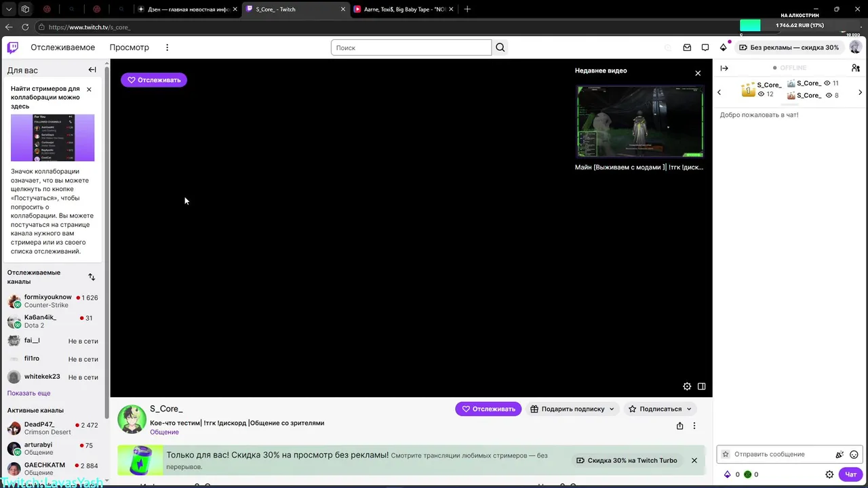Image resolution: width=868 pixels, height=488 pixels.
Task: Click the star icon in the chat input
Action: [726, 454]
